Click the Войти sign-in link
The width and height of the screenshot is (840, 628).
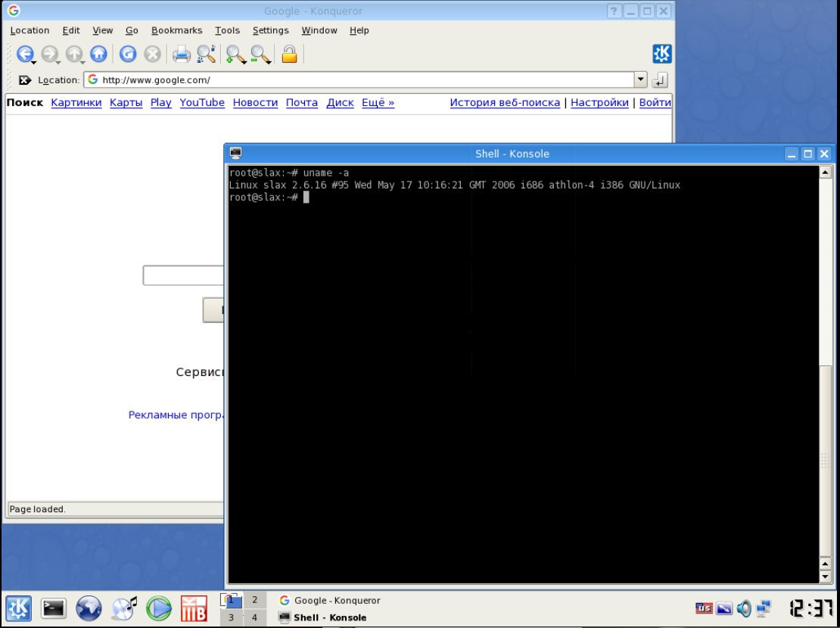click(655, 102)
